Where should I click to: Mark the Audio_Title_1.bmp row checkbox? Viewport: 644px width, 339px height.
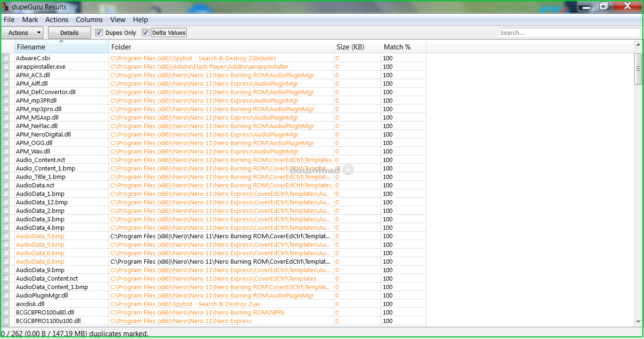(6, 177)
